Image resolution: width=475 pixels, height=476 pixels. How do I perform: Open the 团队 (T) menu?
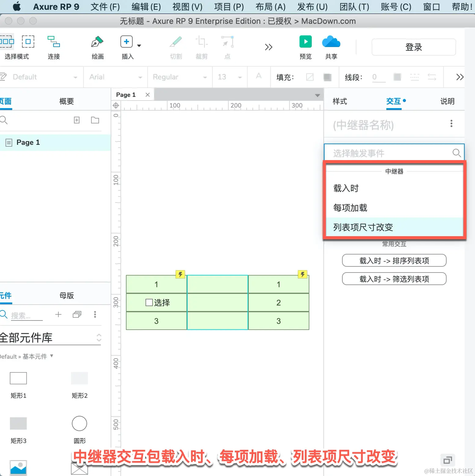(354, 7)
